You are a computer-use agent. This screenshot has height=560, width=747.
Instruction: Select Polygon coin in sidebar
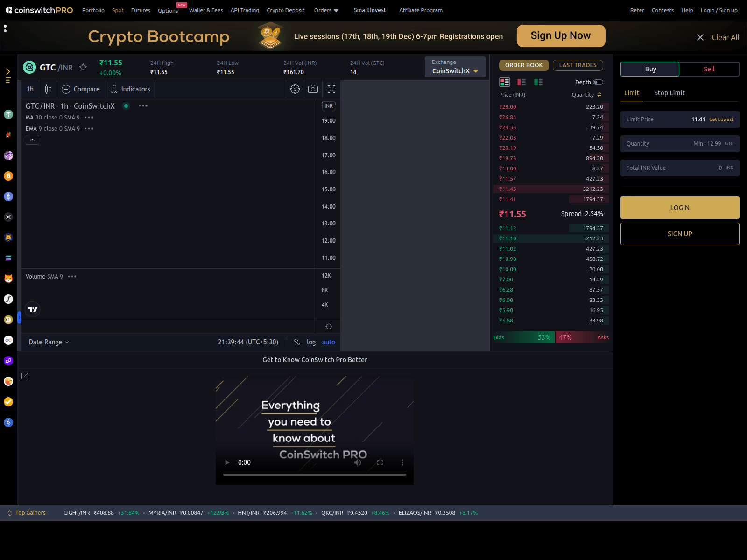(8, 361)
